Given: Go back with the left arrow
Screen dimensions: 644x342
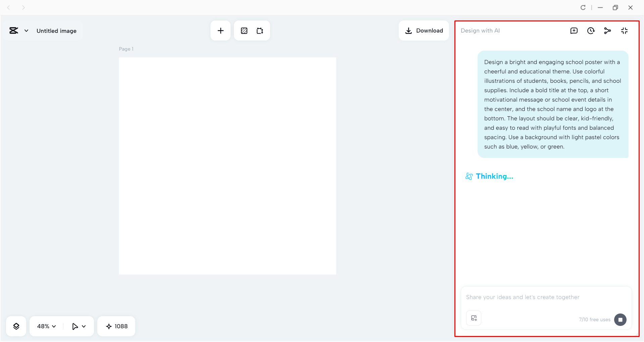Looking at the screenshot, I should point(9,7).
